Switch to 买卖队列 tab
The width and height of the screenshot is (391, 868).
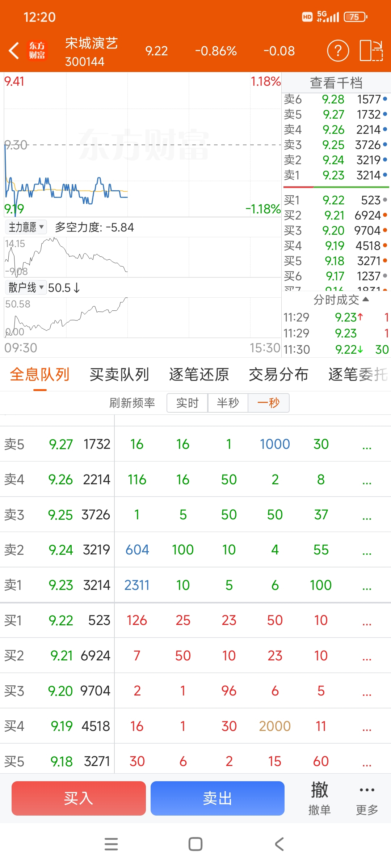[x=119, y=374]
